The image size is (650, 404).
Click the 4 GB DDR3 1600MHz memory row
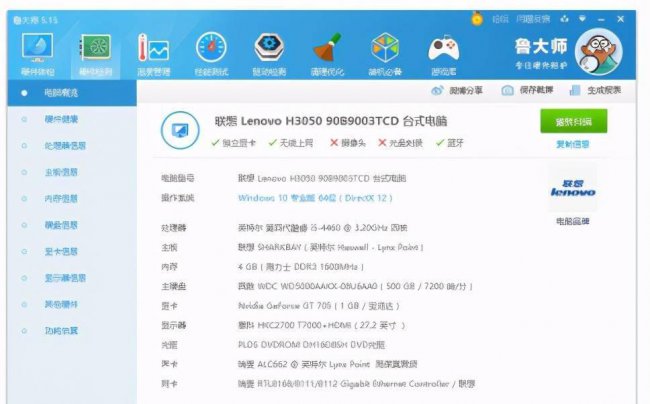point(301,267)
